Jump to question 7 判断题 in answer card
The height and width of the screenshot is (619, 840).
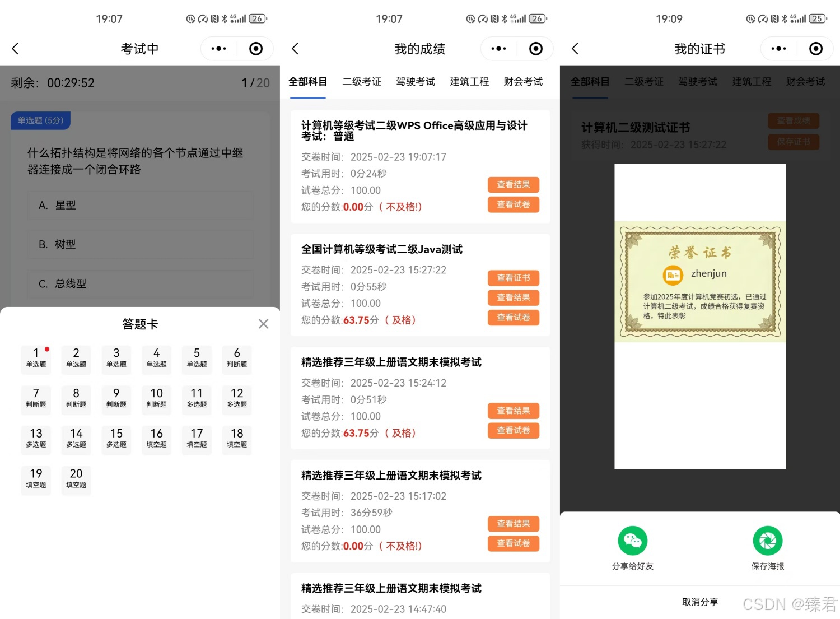36,400
